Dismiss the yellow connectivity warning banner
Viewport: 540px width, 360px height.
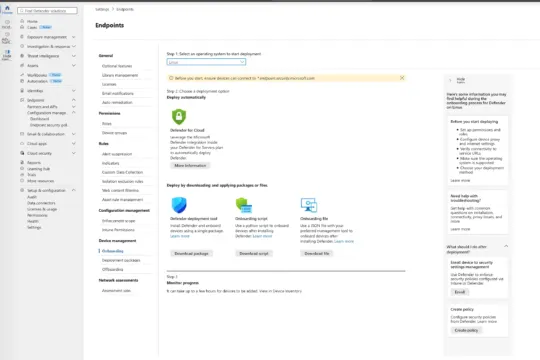click(402, 78)
